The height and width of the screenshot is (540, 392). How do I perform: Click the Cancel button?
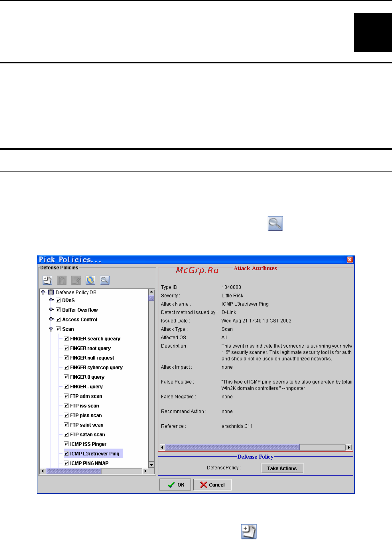[212, 485]
